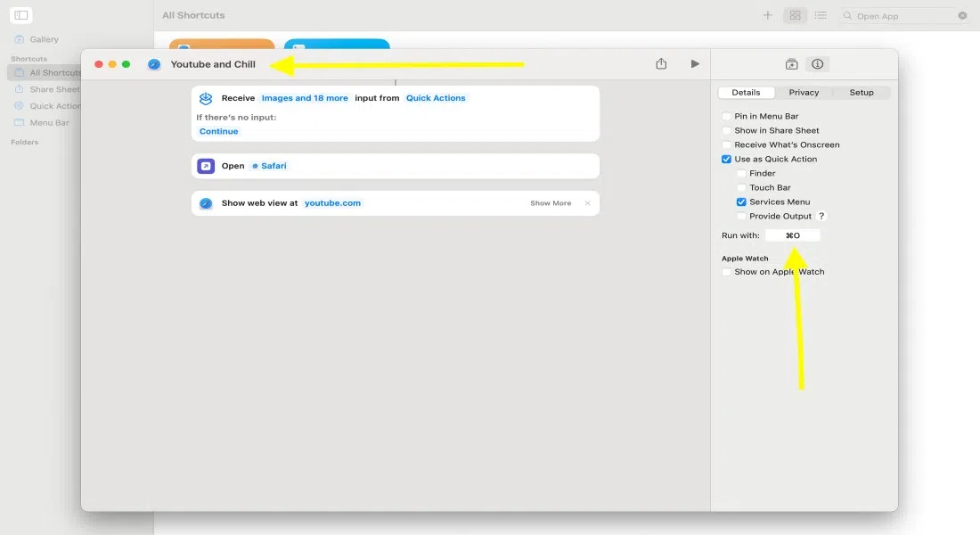Clear the Open App search text
Image resolution: width=980 pixels, height=535 pixels.
click(x=962, y=16)
